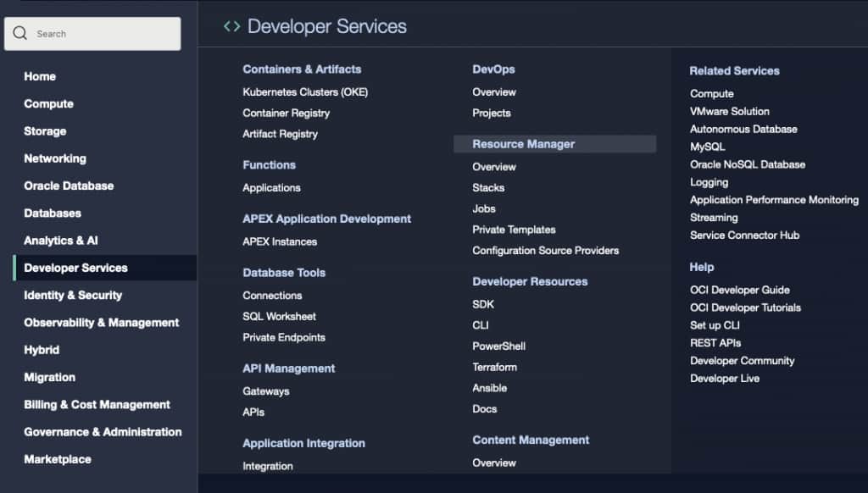
Task: Open the Terraform link
Action: (495, 368)
